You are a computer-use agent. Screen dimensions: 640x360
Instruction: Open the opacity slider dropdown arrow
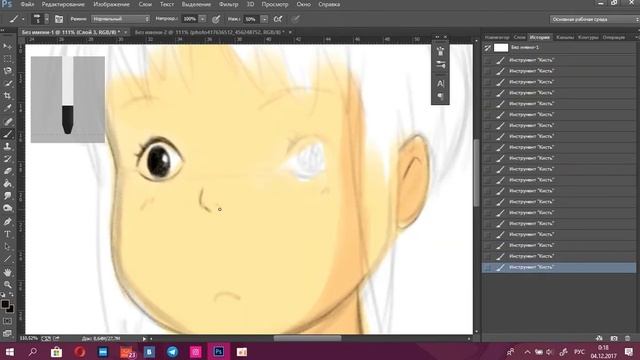click(202, 19)
